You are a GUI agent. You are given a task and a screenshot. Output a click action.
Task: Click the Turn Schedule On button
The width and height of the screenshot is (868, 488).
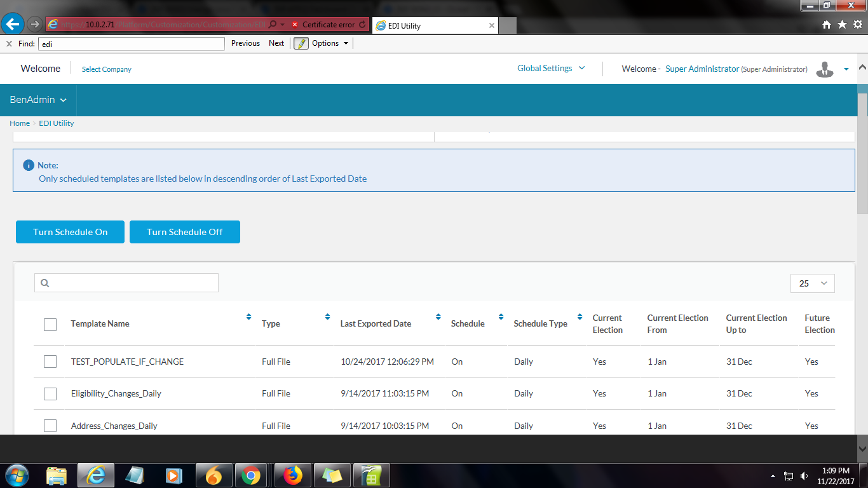click(71, 232)
